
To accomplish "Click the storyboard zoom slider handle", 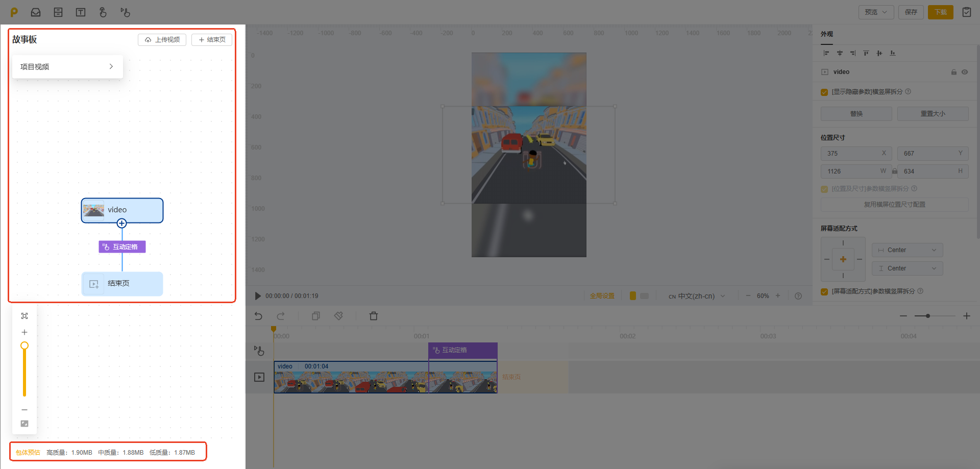I will (24, 345).
